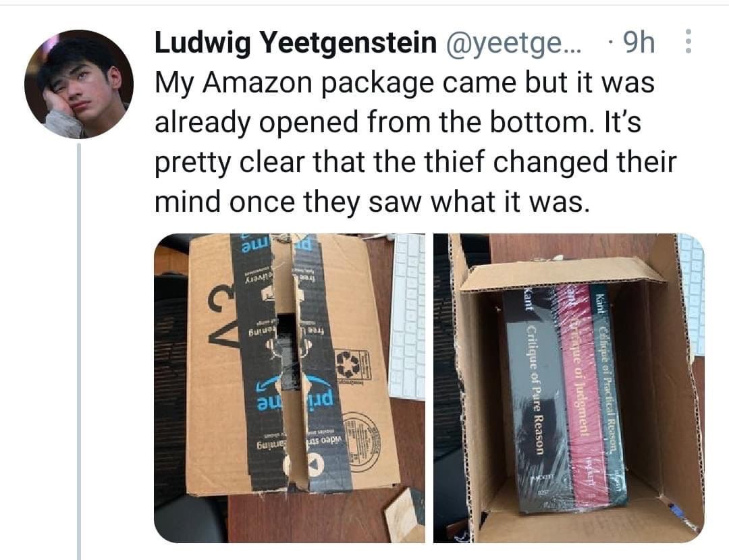Click the vertical thread line below avatar
729x560 pixels.
coord(79,352)
